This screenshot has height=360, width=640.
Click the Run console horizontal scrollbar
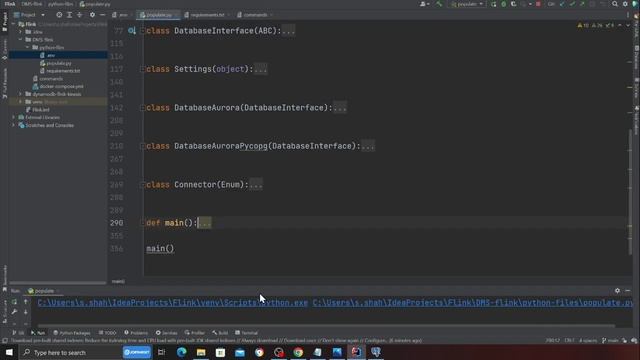(x=326, y=326)
